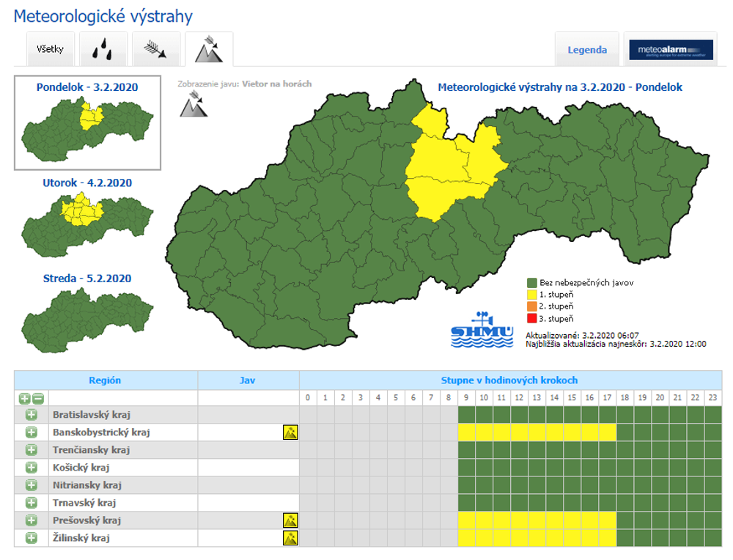Image resolution: width=733 pixels, height=560 pixels.
Task: Click the Pondelok - 3.2.2020 heading link
Action: 87,87
